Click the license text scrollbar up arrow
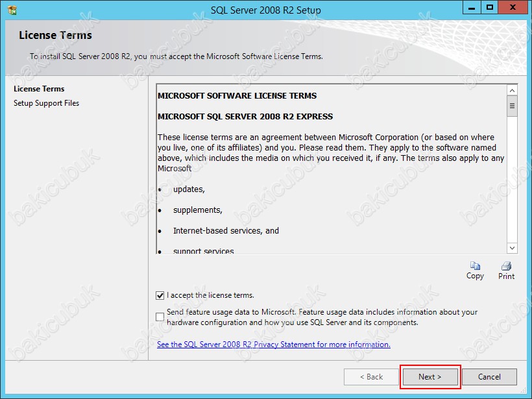Screen dimensions: 532x399 [512, 90]
